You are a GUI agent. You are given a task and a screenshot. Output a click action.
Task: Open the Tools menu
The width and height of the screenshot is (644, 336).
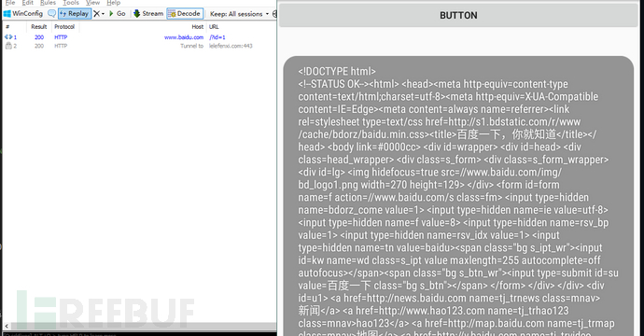71,3
